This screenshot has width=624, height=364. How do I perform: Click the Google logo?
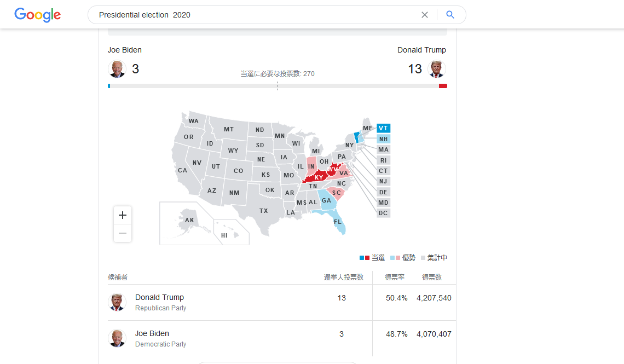(x=37, y=15)
